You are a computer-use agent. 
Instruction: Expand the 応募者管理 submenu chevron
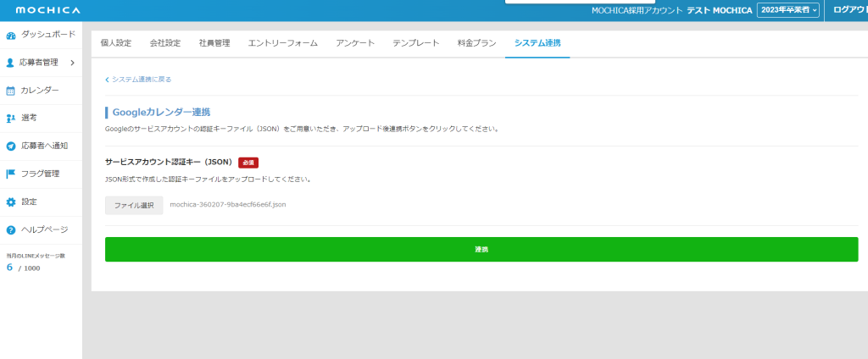click(73, 63)
